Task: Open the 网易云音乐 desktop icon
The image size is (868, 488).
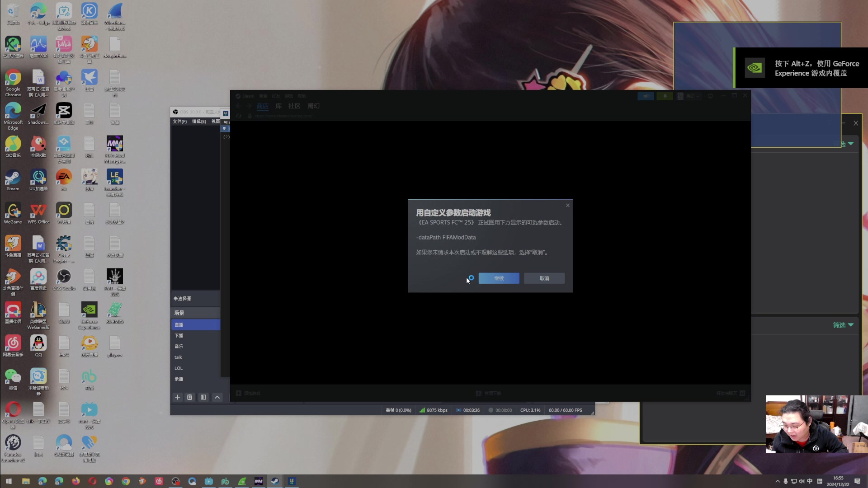Action: pos(13,346)
